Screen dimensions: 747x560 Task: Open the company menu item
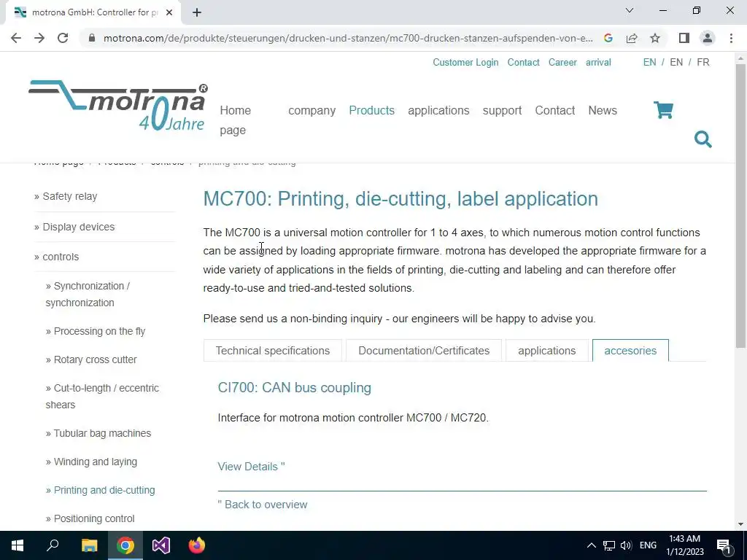click(311, 111)
